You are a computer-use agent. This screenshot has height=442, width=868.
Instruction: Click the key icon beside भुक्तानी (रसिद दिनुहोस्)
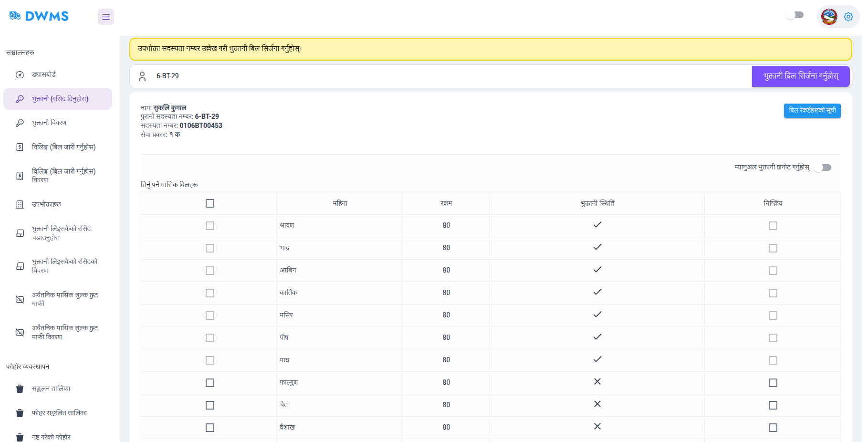[20, 99]
